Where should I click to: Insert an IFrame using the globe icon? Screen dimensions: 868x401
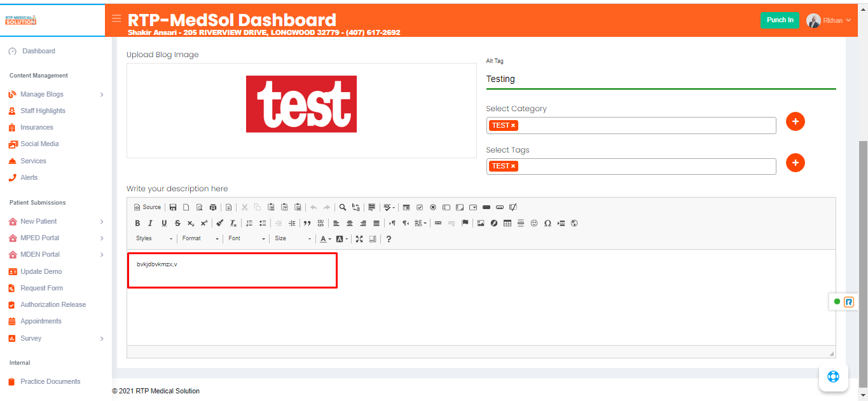tap(574, 223)
